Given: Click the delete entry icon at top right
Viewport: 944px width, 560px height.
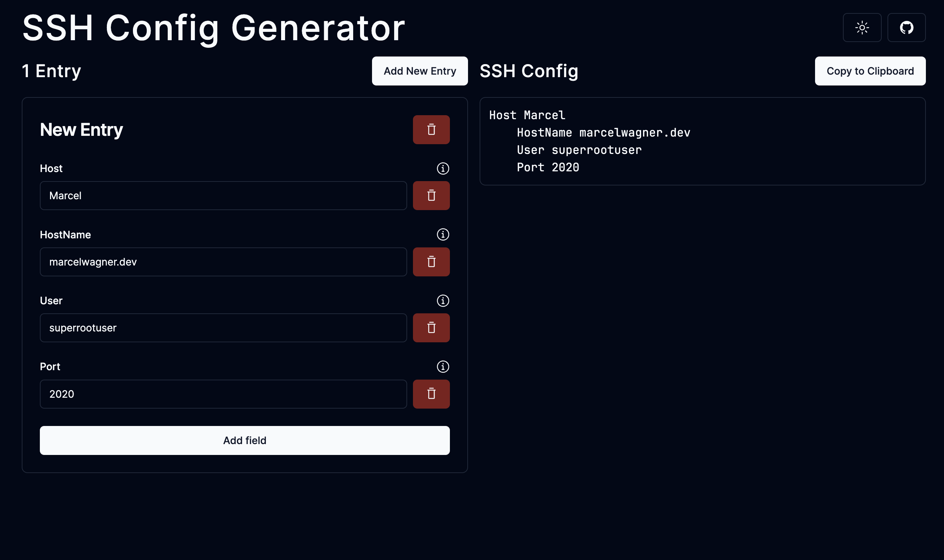Looking at the screenshot, I should 431,129.
